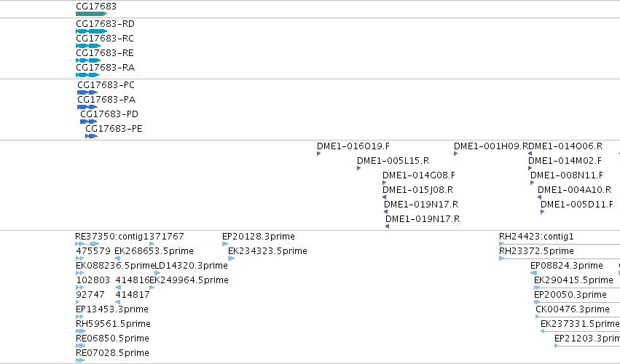Click the EP08824.3prime EST label
This screenshot has width=620, height=364.
567,266
